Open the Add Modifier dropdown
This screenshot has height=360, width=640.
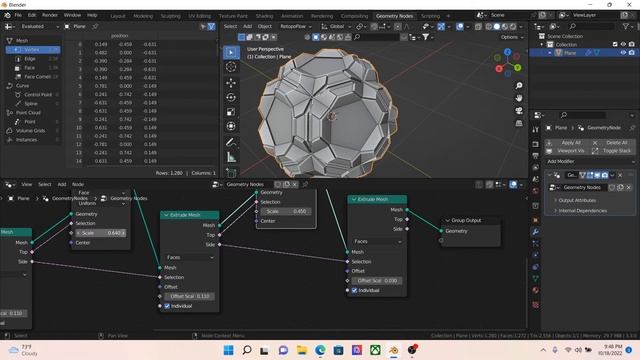tap(590, 161)
